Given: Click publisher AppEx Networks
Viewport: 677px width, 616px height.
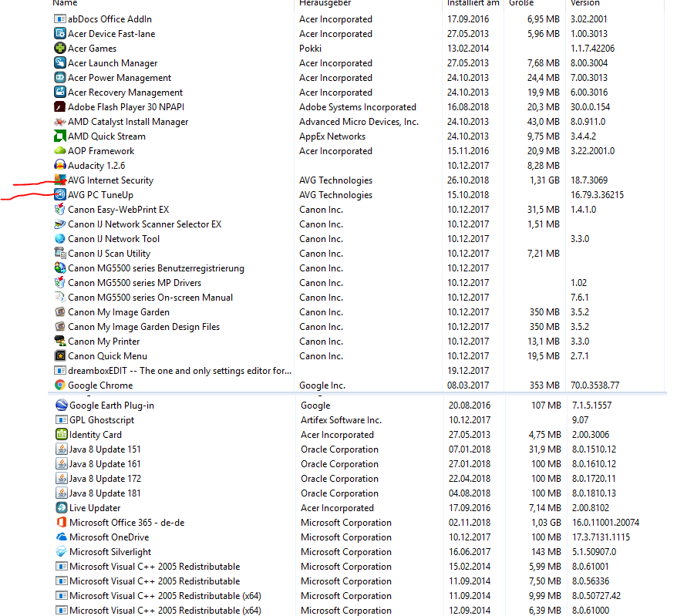Looking at the screenshot, I should pyautogui.click(x=332, y=136).
